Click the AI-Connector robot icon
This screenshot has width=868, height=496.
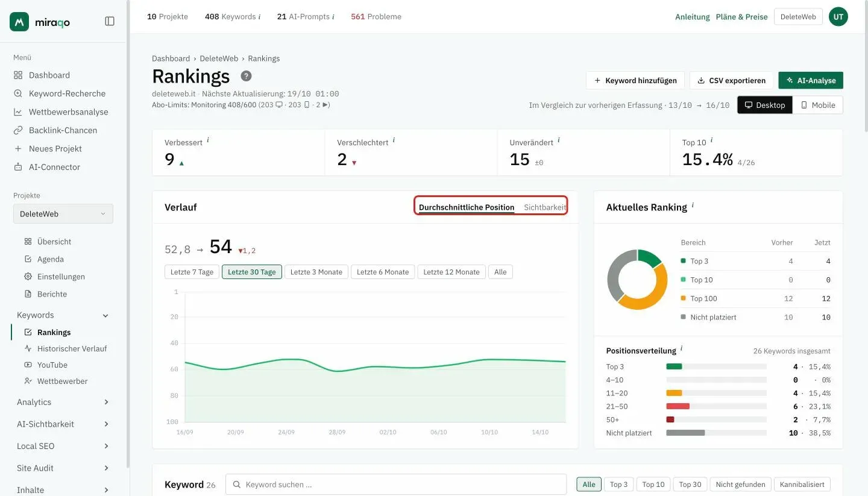tap(18, 167)
